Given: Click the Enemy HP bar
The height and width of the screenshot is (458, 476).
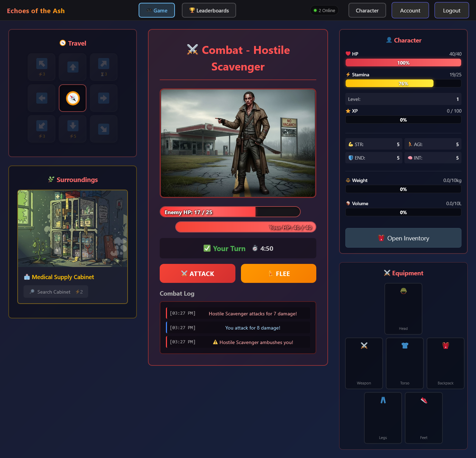Looking at the screenshot, I should pyautogui.click(x=230, y=212).
